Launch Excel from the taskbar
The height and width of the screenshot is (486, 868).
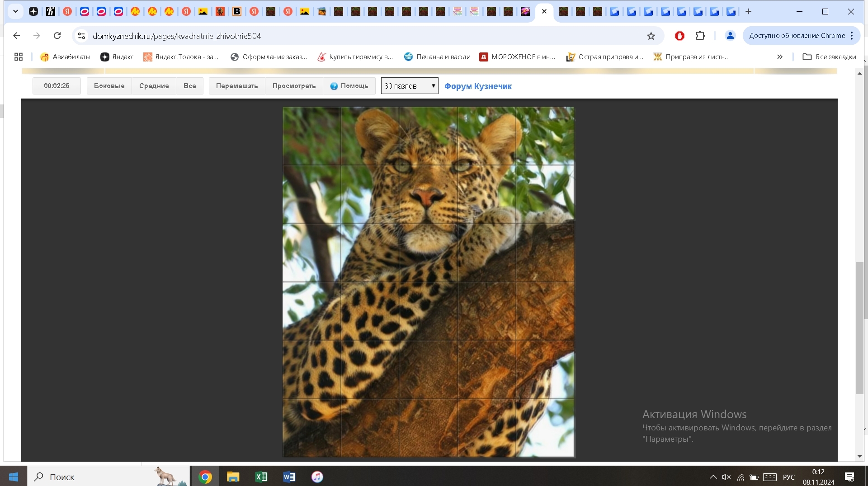coord(261,477)
